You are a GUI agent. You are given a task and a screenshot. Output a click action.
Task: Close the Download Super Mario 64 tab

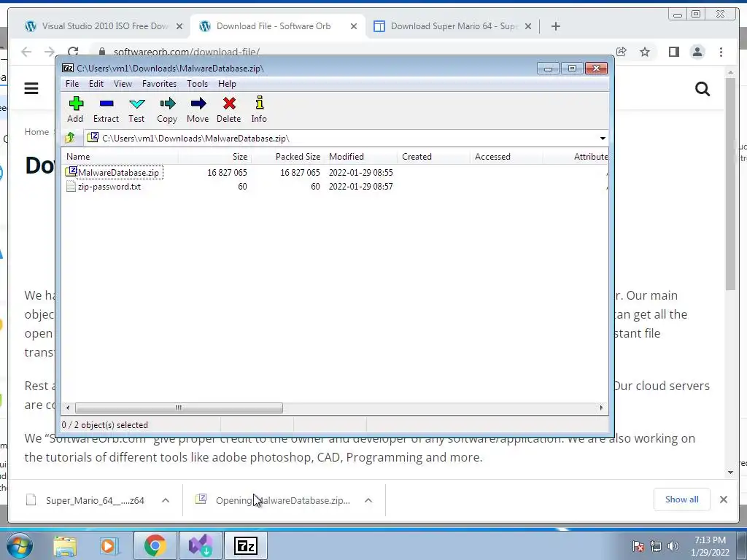coord(528,27)
